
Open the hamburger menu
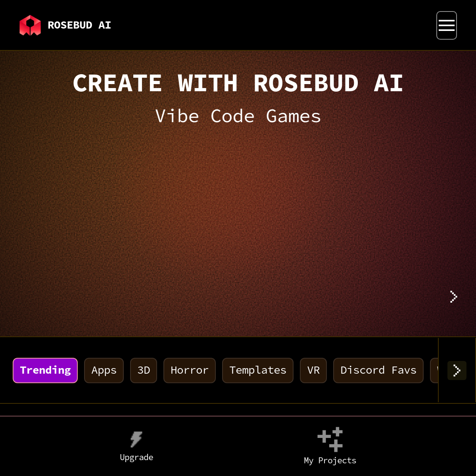[446, 25]
